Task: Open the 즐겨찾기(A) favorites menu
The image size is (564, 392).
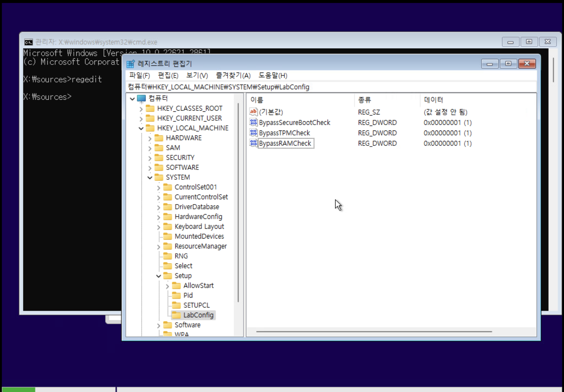Action: pos(233,75)
